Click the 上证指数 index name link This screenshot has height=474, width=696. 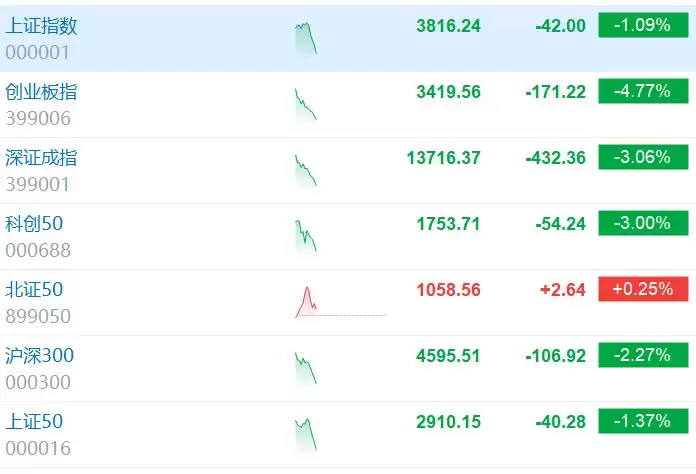point(41,26)
